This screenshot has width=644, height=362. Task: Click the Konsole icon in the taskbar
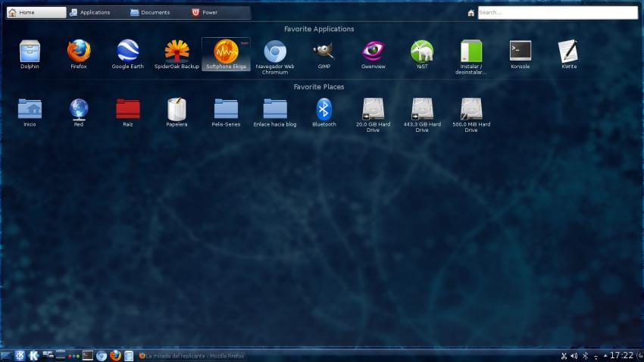[x=87, y=355]
